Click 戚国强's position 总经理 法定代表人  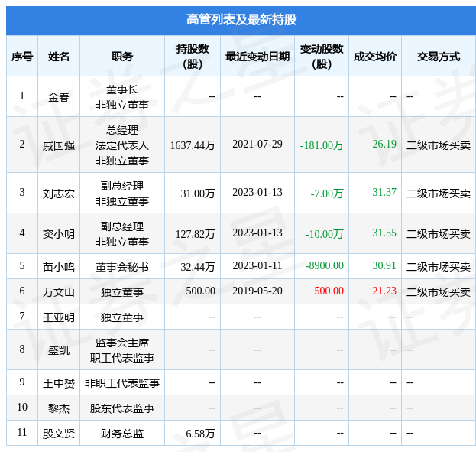tap(122, 138)
